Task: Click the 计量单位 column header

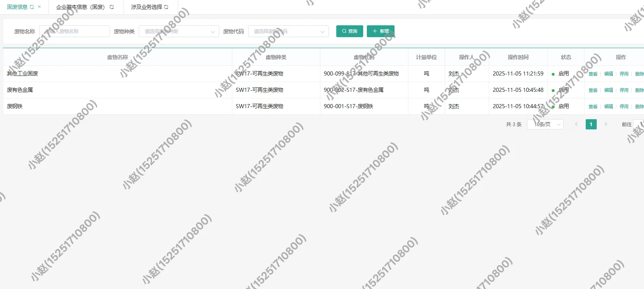Action: point(426,58)
